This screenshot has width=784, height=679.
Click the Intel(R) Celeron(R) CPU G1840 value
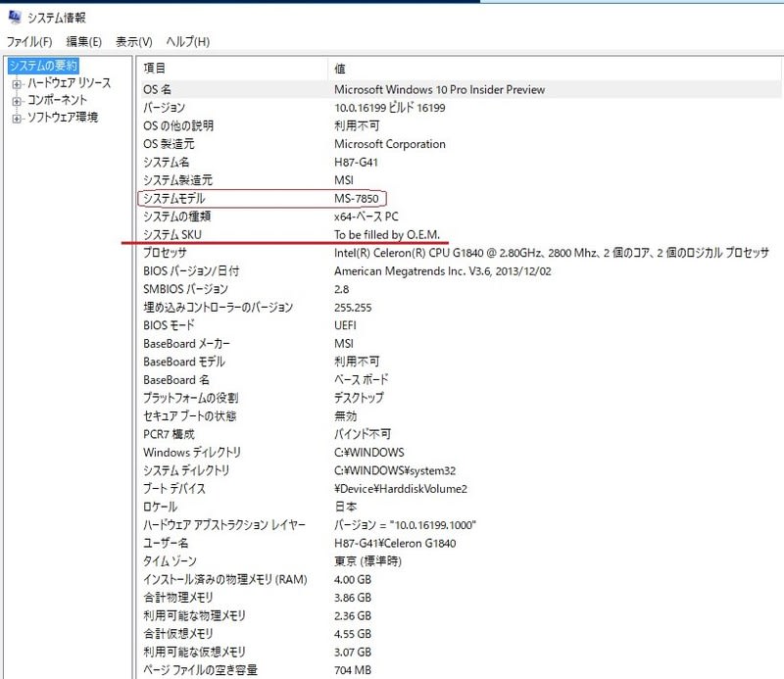[552, 253]
